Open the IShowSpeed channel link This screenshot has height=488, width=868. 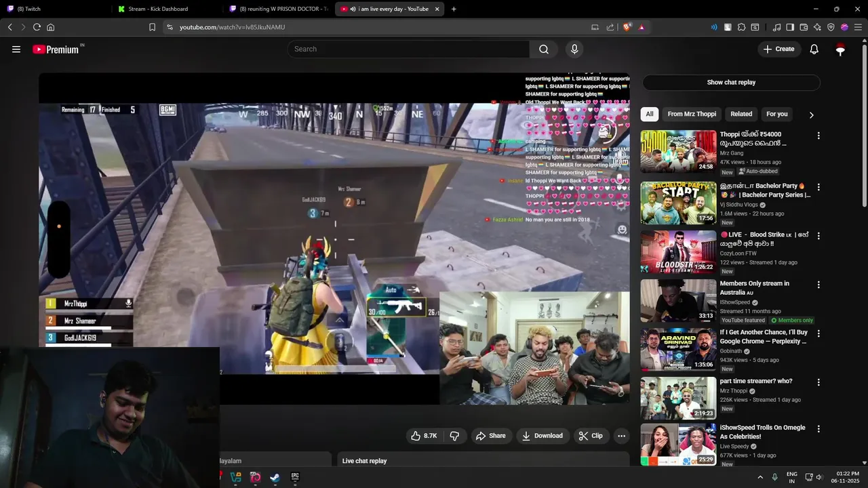pyautogui.click(x=735, y=302)
